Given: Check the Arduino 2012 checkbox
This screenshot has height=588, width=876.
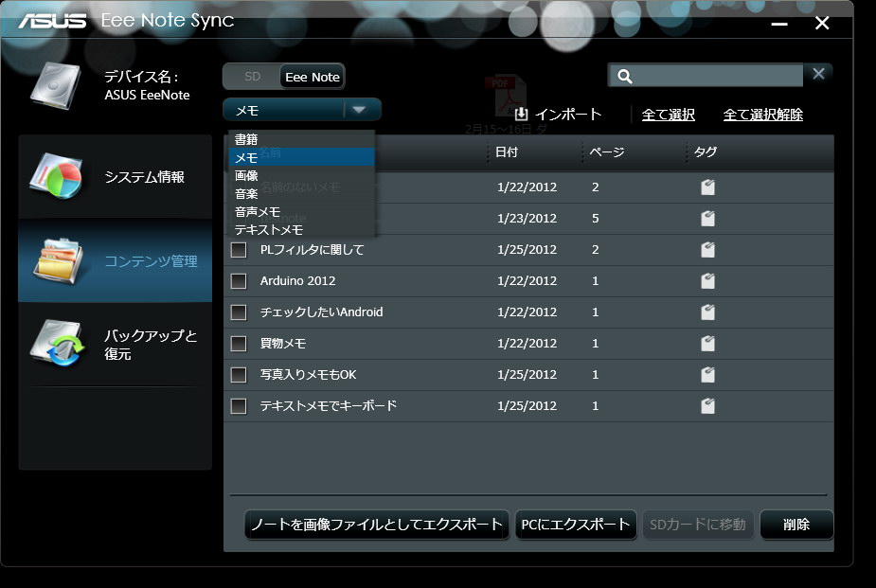Looking at the screenshot, I should 238,281.
